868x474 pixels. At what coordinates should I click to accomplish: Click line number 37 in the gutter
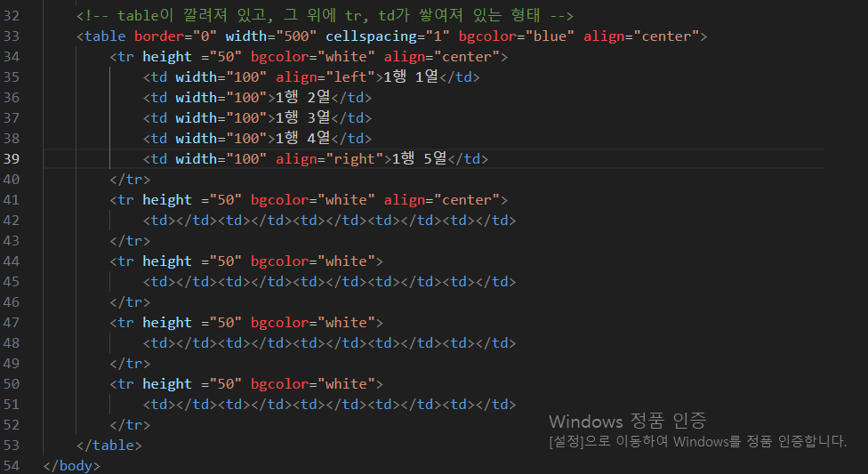pos(12,118)
